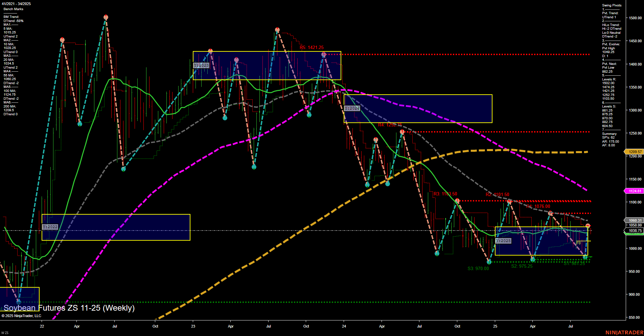
Task: Switch to the W ZS chart tab
Action: pos(5,332)
